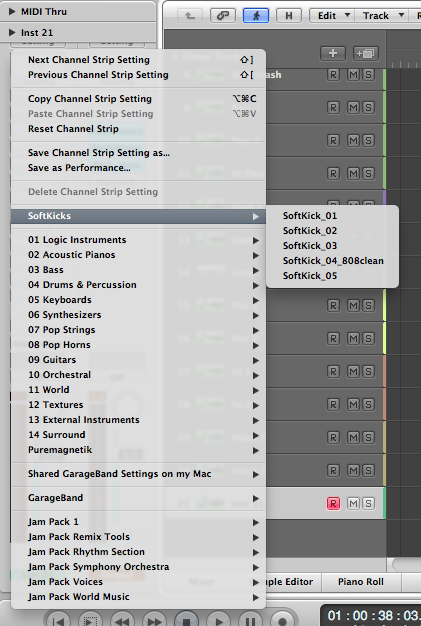421x626 pixels.
Task: Switch to the Sample Editor tab
Action: tap(293, 582)
